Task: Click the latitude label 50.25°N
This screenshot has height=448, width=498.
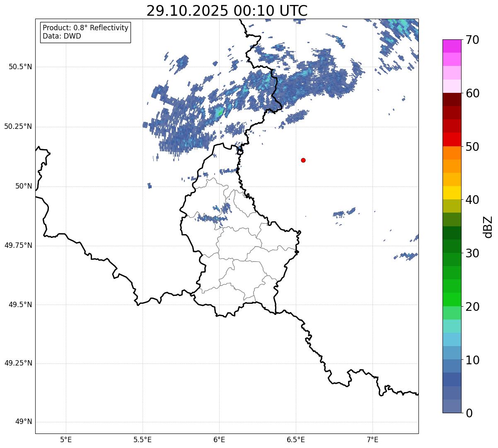Action: point(18,126)
